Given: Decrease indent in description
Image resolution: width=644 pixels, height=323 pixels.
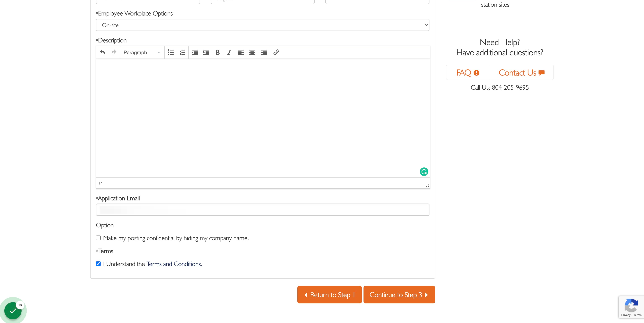Looking at the screenshot, I should pyautogui.click(x=195, y=52).
